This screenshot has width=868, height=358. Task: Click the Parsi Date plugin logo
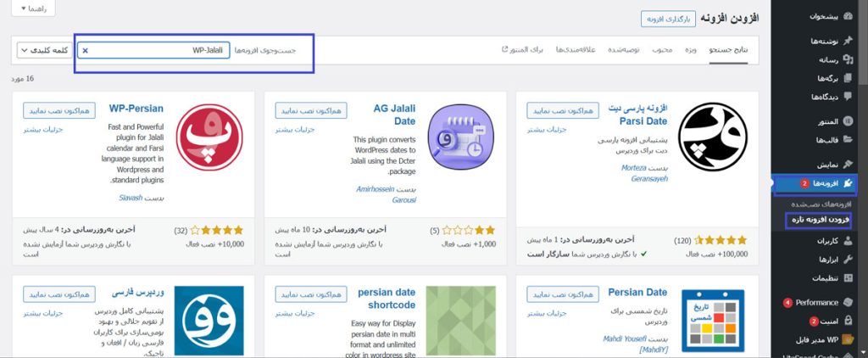pos(712,137)
